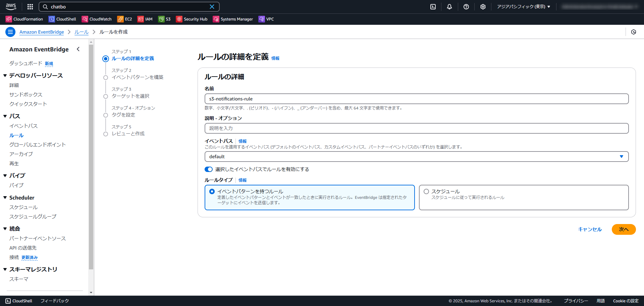The image size is (644, 306).
Task: Open the settings gear icon
Action: pyautogui.click(x=483, y=7)
